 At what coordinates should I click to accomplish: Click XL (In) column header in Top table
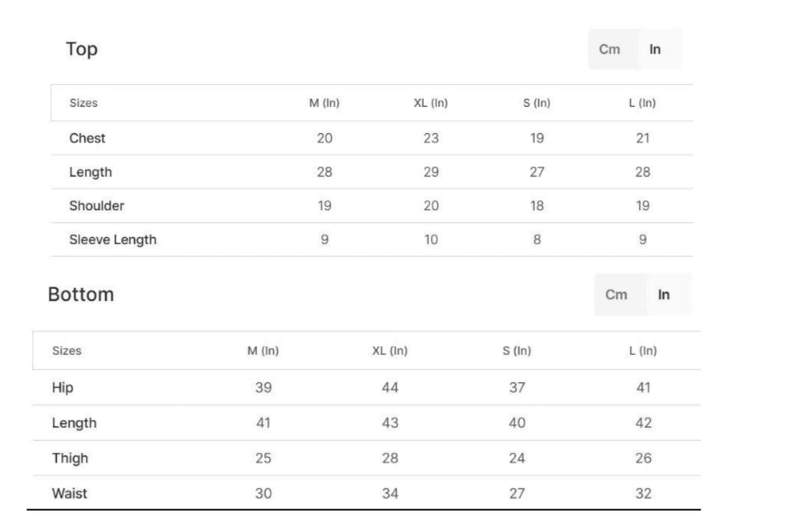click(431, 103)
